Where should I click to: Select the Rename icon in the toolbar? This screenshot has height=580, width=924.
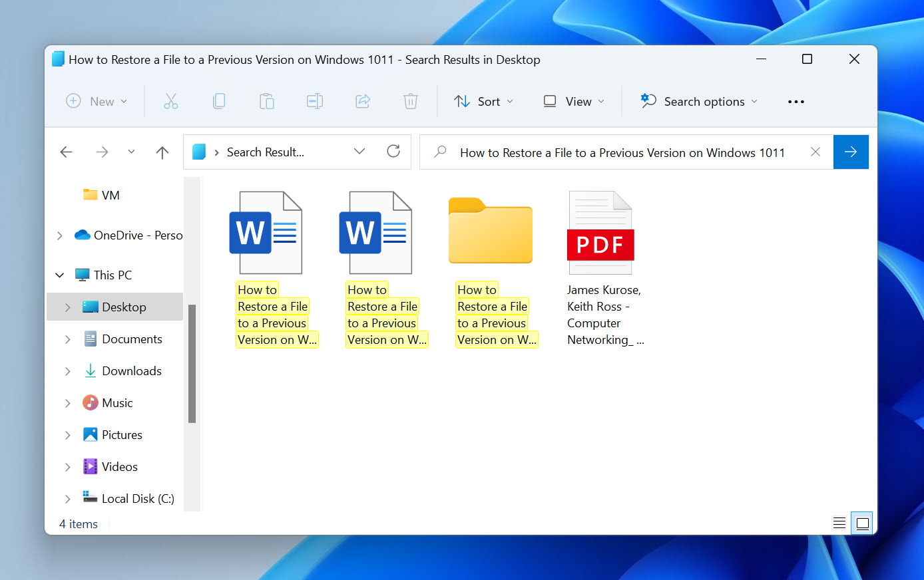pyautogui.click(x=314, y=101)
